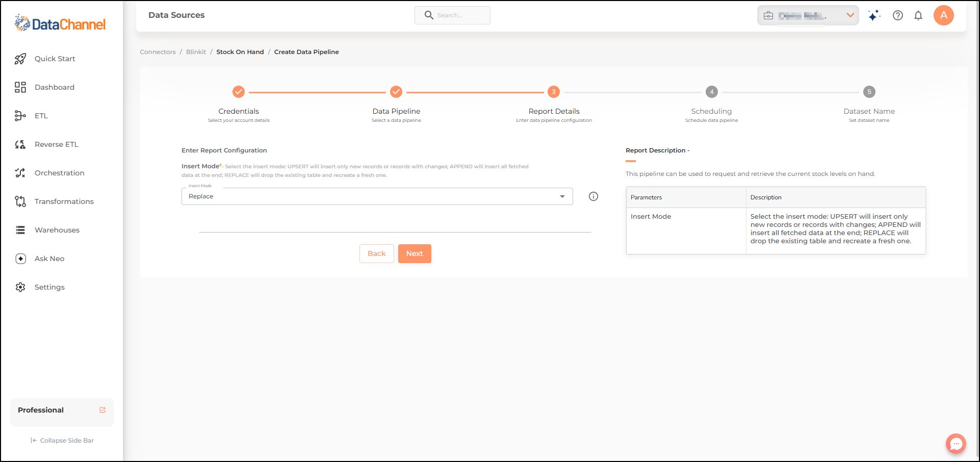Image resolution: width=980 pixels, height=462 pixels.
Task: Open the help question mark icon
Action: click(x=898, y=15)
